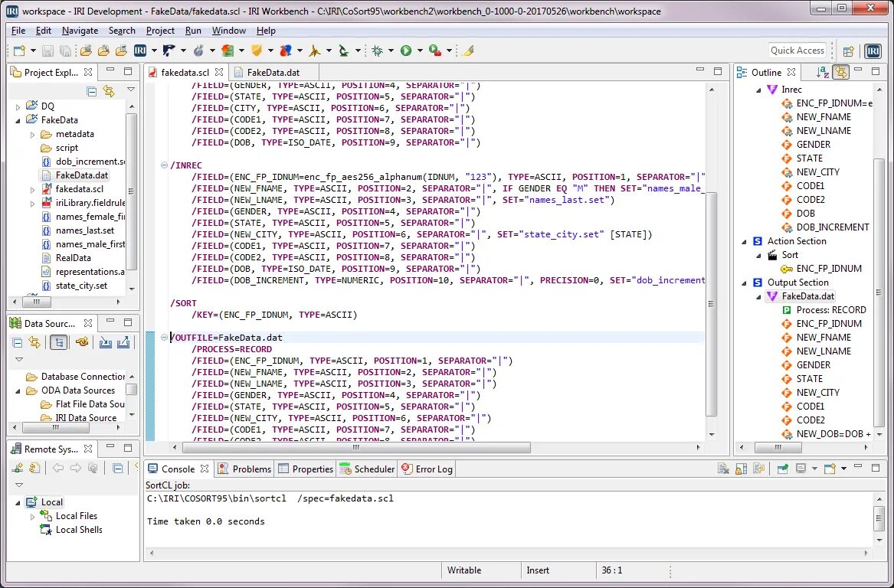The height and width of the screenshot is (588, 894).
Task: Click the Outline horizontal scrollbar thumb
Action: 778,448
